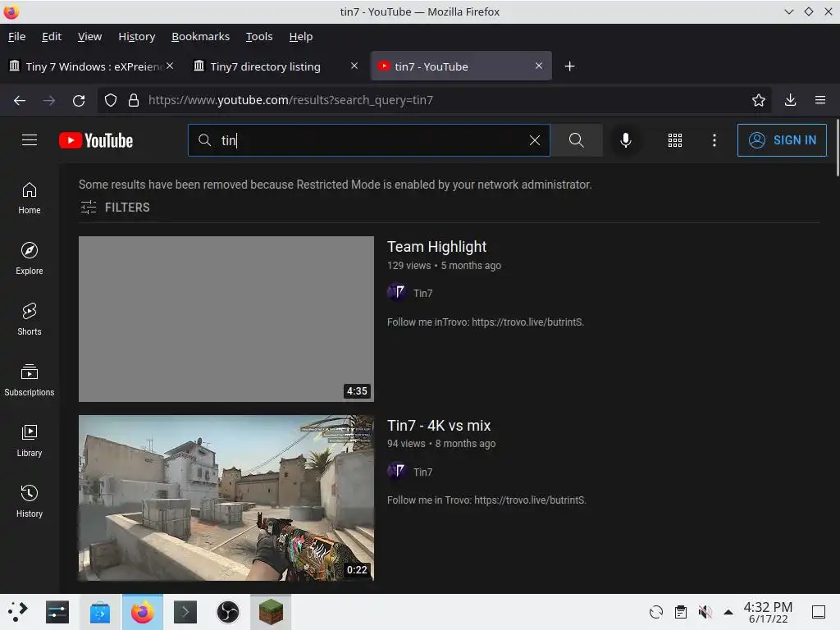Open the KDE application launcher

18,612
